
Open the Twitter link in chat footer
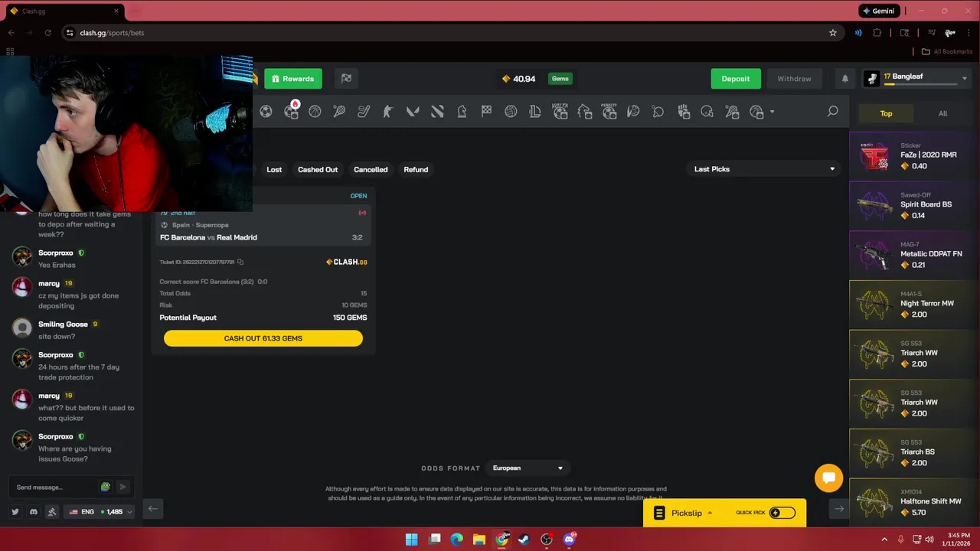click(15, 511)
